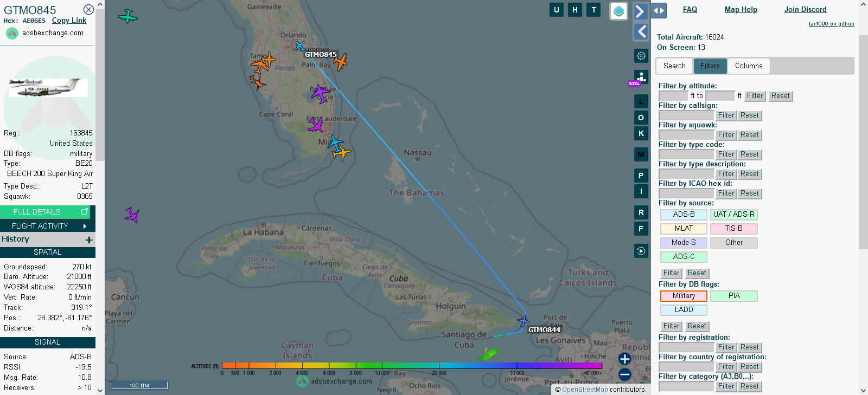868x395 pixels.
Task: Select the green aircraft in the top-left map corner
Action: coord(127,16)
